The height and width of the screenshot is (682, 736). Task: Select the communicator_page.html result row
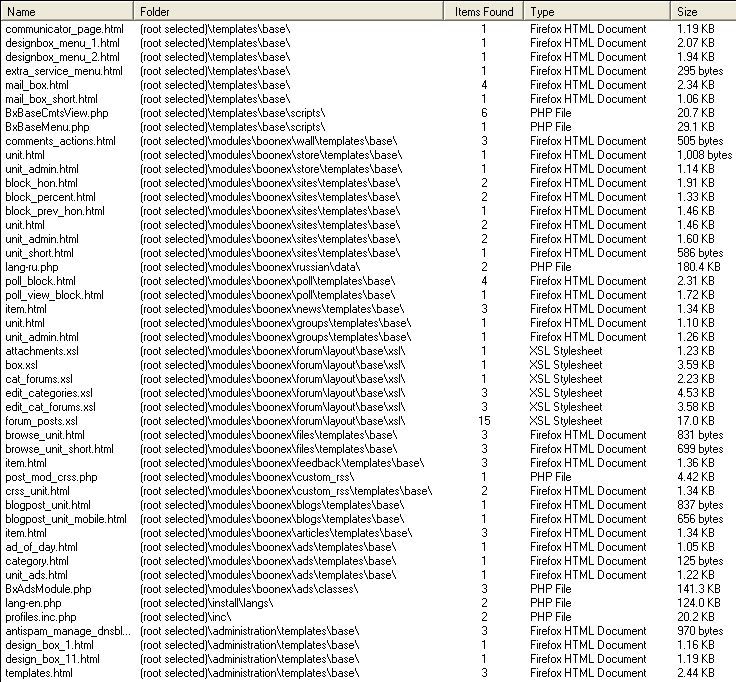pos(64,29)
